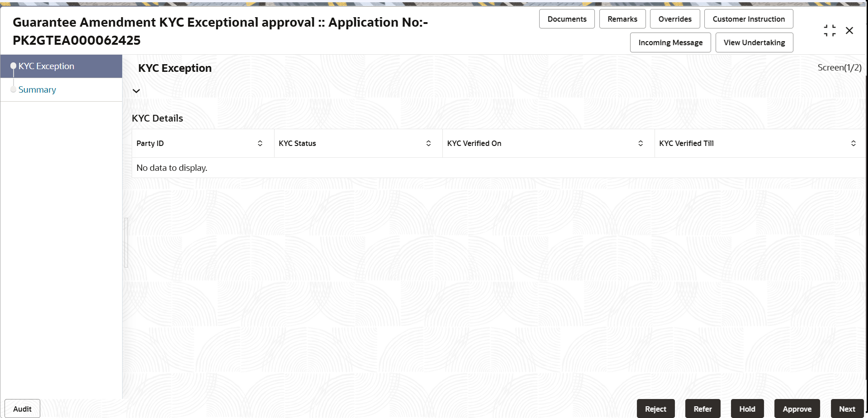
Task: View the Incoming Message
Action: (x=670, y=42)
